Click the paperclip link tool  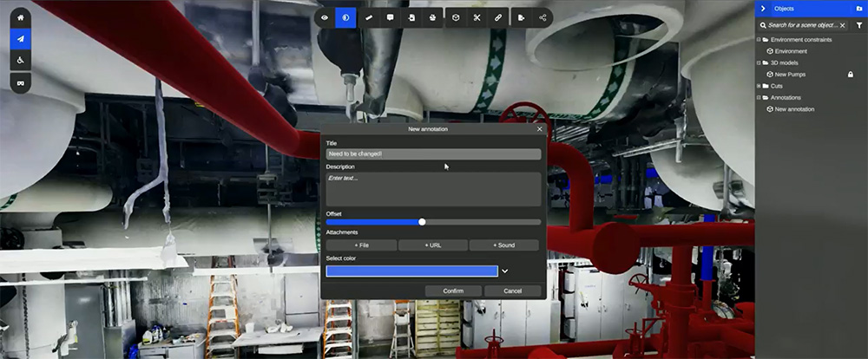pos(497,17)
